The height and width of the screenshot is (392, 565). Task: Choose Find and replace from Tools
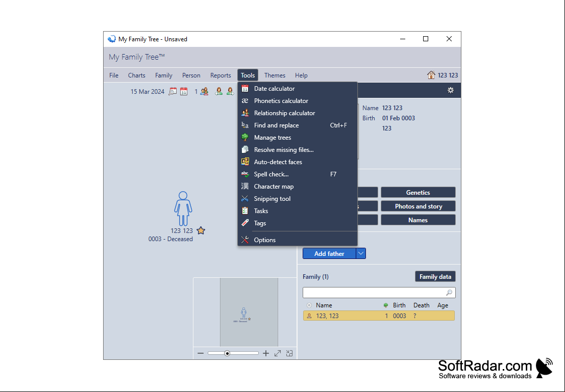coord(297,125)
